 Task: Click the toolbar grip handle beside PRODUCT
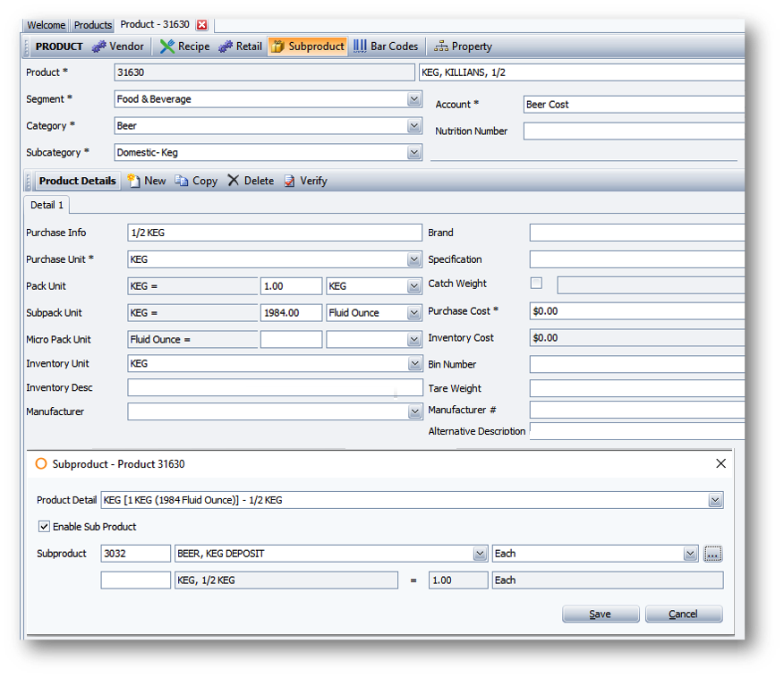(x=28, y=47)
